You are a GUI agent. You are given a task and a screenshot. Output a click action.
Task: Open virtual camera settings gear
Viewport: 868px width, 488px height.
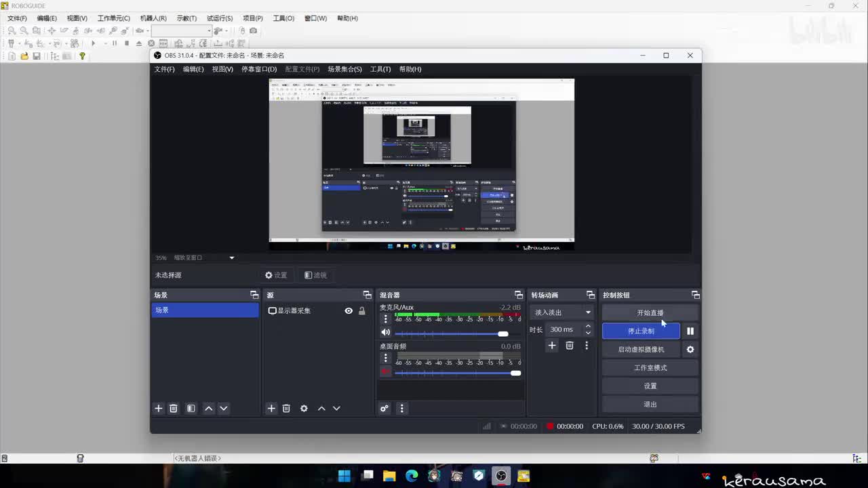coord(690,350)
